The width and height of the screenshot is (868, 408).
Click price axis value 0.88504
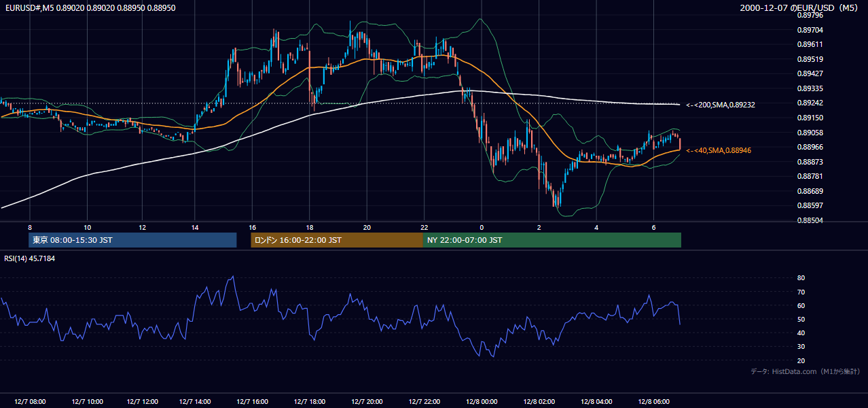(810, 220)
